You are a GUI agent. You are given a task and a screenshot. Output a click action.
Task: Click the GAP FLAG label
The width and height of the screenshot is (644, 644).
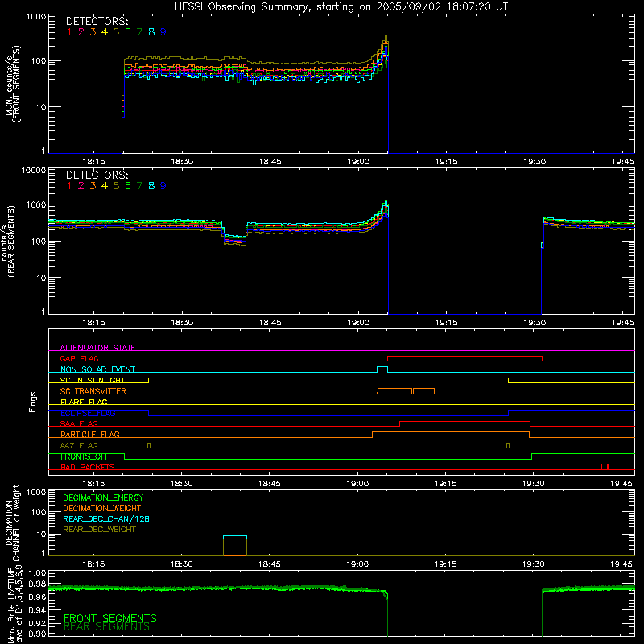point(79,358)
